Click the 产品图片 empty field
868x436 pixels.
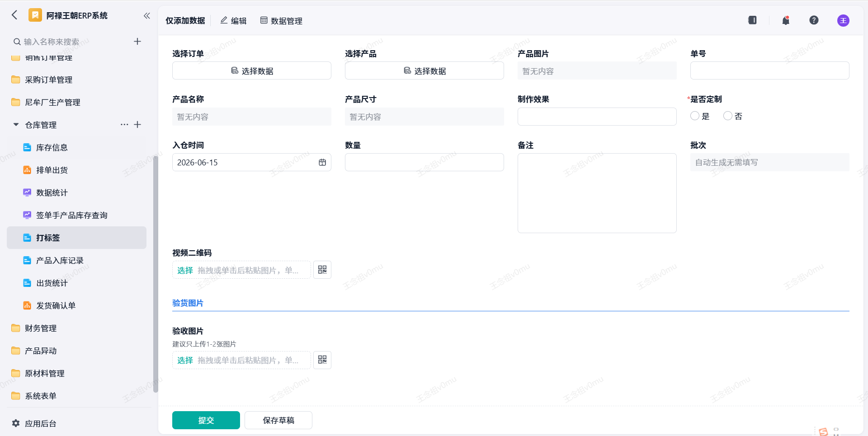597,70
